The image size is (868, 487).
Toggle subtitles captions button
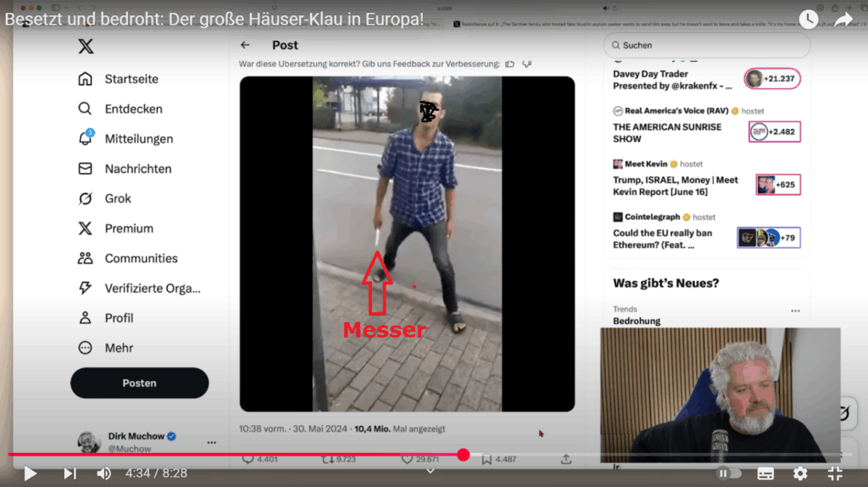(x=765, y=473)
